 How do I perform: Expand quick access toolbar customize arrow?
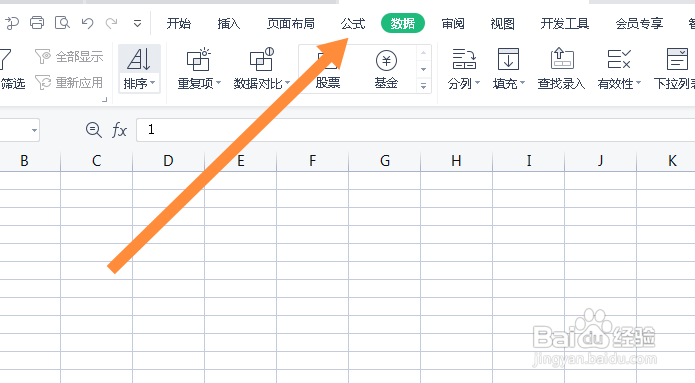[x=137, y=23]
